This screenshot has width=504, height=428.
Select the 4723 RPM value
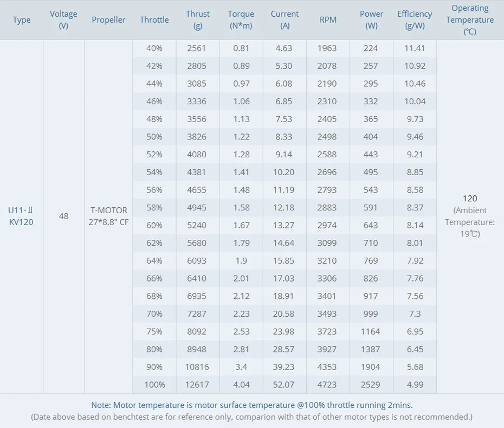pos(328,385)
